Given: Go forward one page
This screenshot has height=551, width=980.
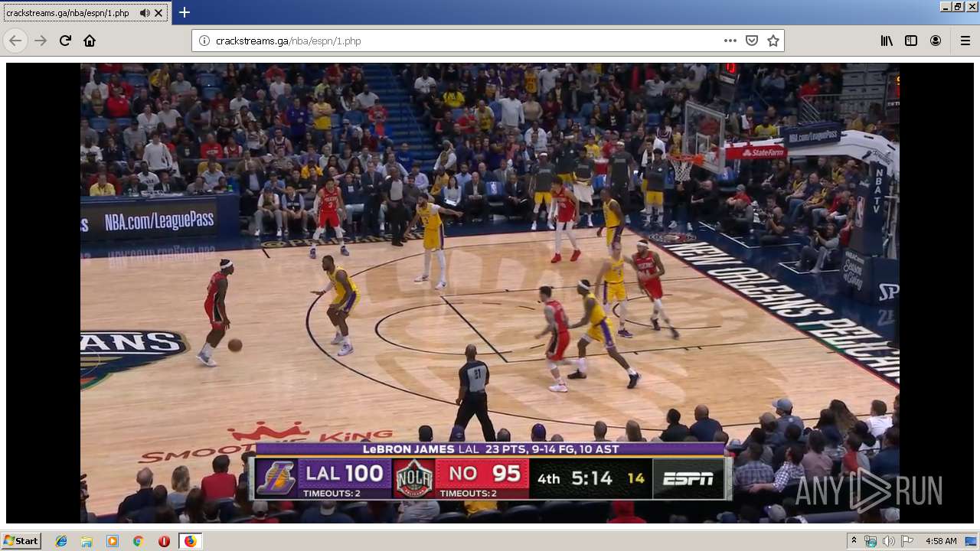Looking at the screenshot, I should pos(41,41).
